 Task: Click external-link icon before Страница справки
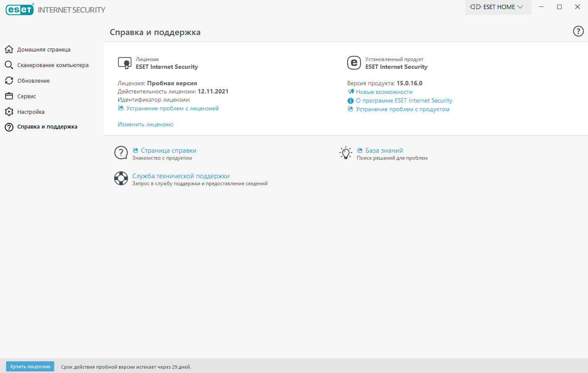136,151
